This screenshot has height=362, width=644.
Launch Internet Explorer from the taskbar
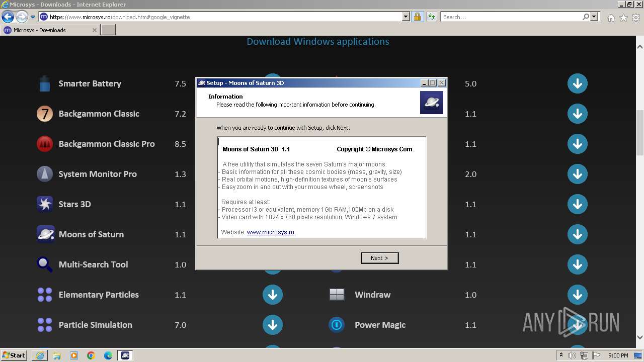click(40, 355)
